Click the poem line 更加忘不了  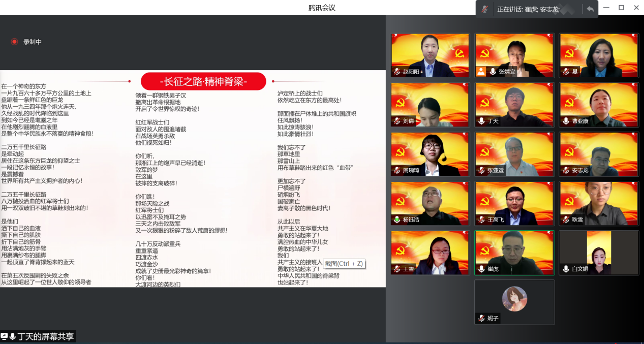tap(292, 181)
